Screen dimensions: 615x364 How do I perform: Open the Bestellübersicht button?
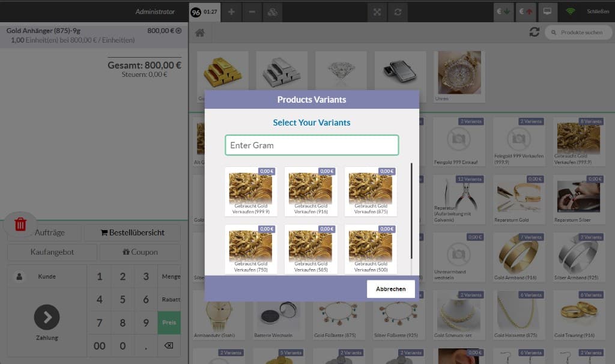pyautogui.click(x=133, y=232)
